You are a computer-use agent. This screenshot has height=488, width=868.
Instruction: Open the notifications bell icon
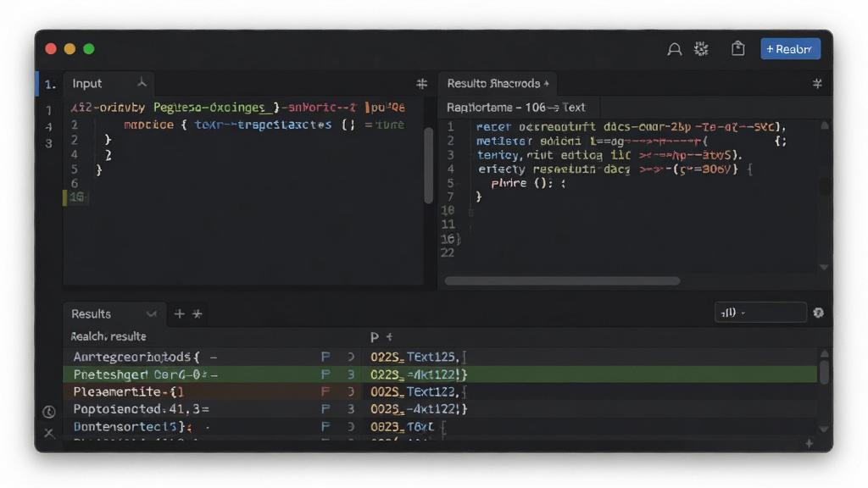(674, 49)
